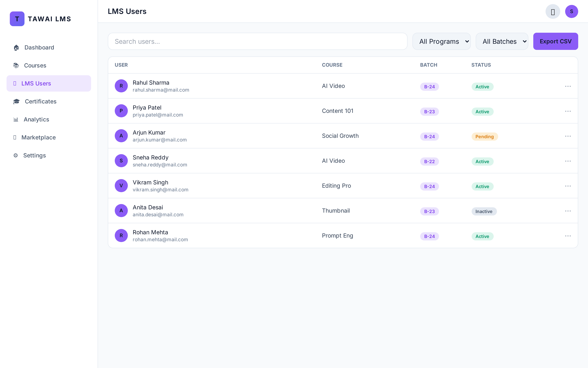
Task: Click the name Rohan Mehta
Action: click(150, 232)
